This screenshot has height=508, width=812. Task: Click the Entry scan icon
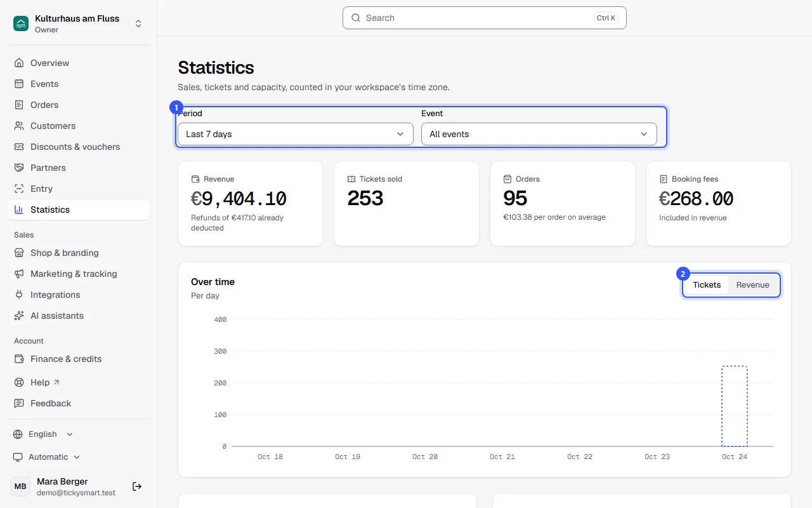pos(19,189)
